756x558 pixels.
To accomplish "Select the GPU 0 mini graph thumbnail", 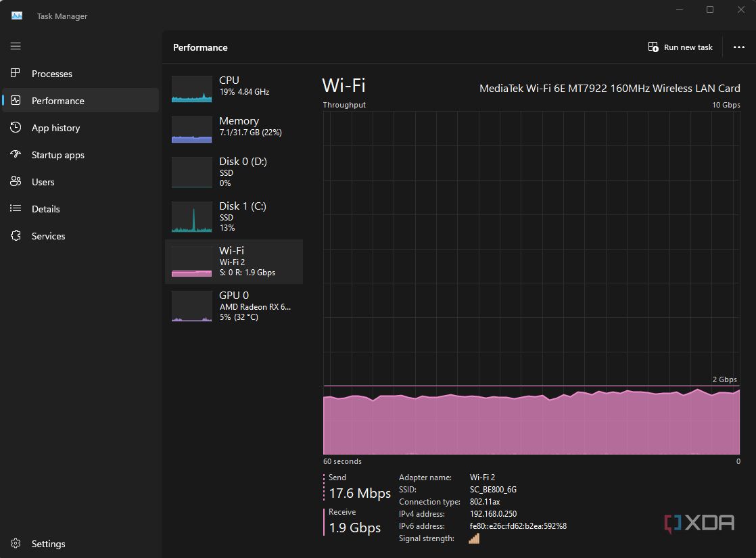I will pyautogui.click(x=191, y=306).
